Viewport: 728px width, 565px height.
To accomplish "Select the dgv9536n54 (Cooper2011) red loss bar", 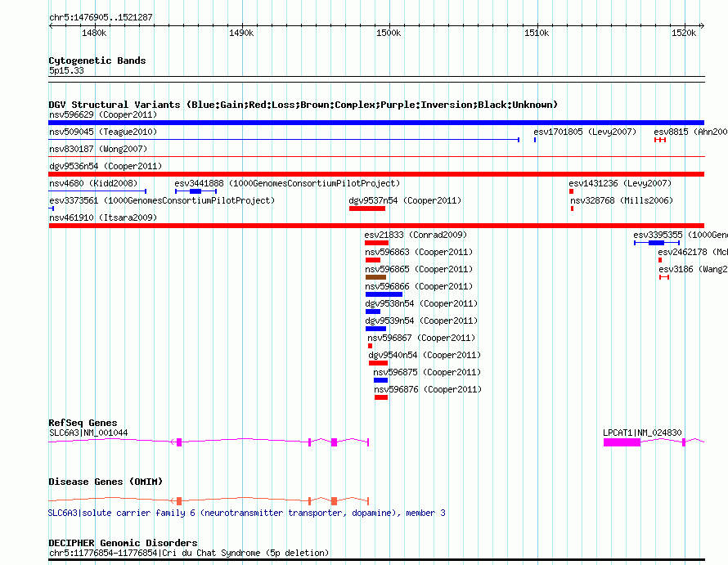I will [376, 174].
